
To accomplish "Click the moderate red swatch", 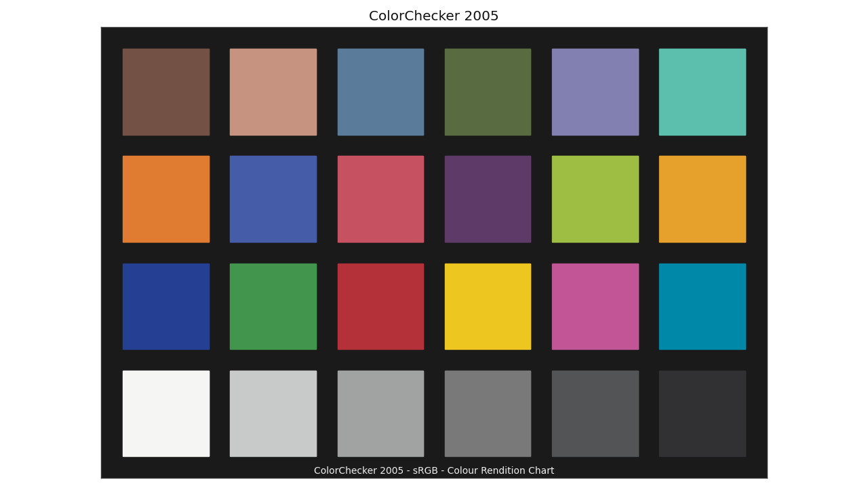I will coord(380,199).
